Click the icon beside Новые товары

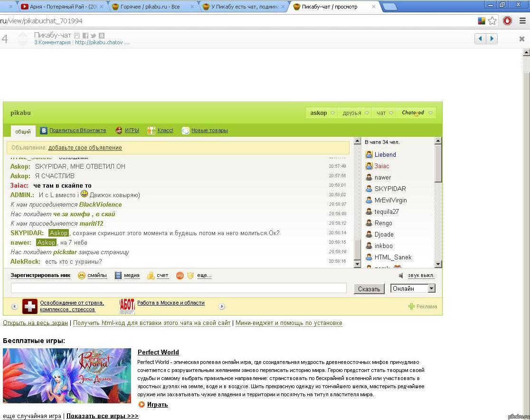(x=186, y=131)
